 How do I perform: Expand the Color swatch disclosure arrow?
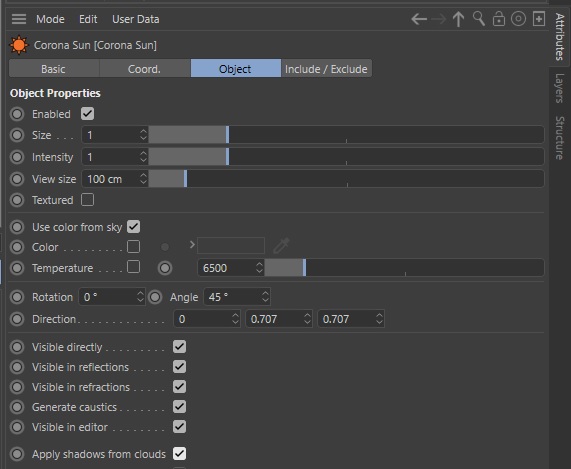point(192,245)
